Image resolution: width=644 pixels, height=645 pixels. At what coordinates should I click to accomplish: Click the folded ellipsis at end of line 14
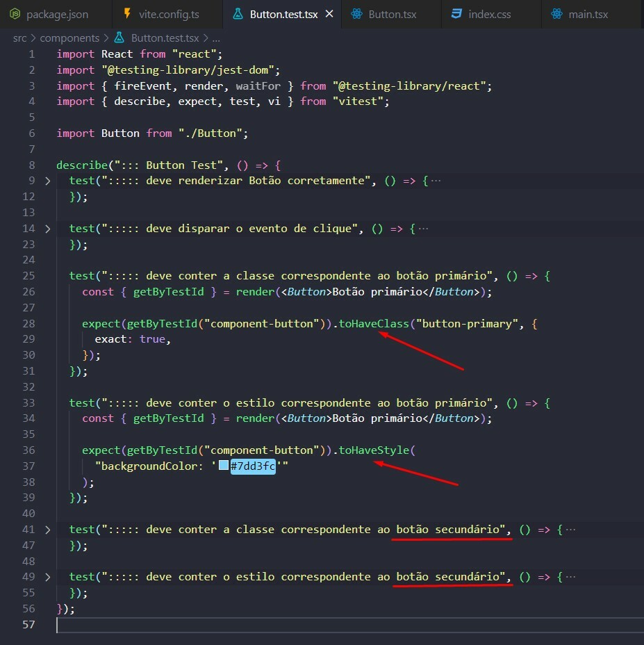click(423, 229)
